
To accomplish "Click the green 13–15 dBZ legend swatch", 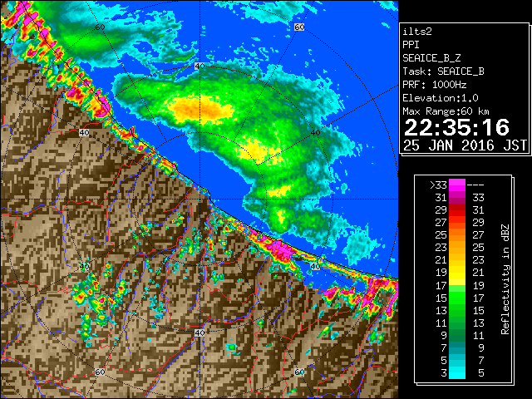I will click(457, 310).
